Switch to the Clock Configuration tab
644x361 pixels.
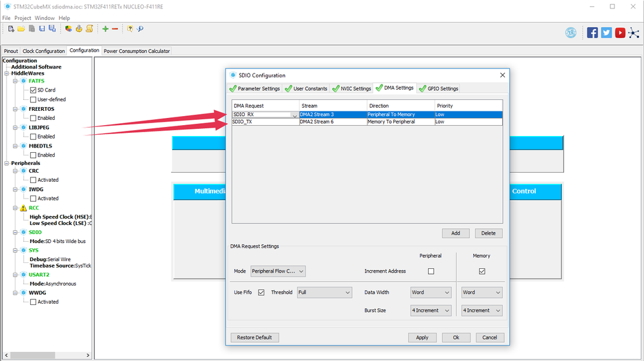click(x=44, y=51)
